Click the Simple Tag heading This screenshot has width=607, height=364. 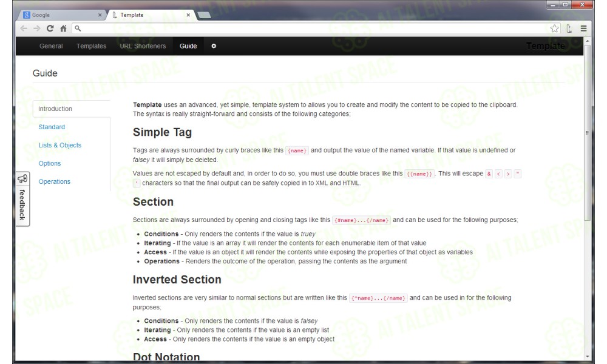162,132
